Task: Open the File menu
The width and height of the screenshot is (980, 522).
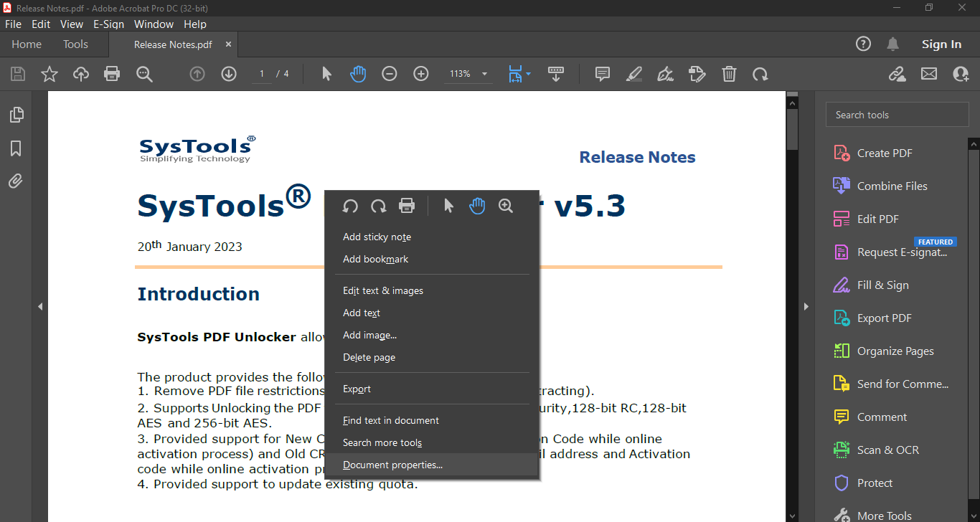Action: [x=14, y=24]
